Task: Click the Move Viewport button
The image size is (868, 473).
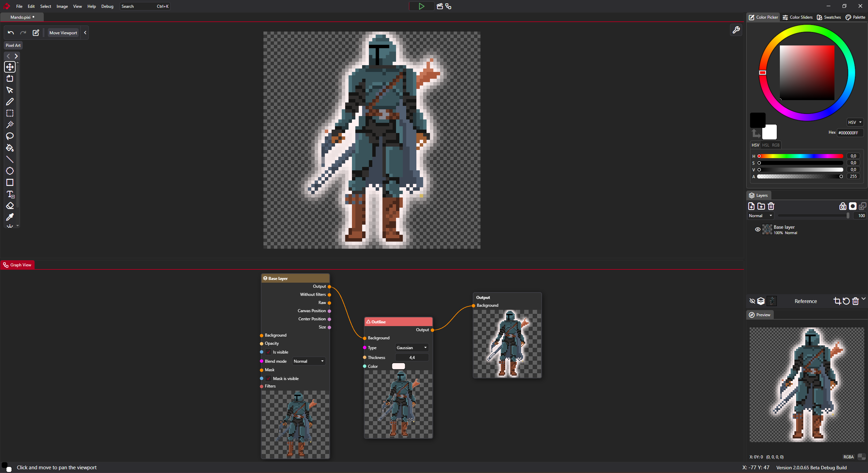Action: click(x=63, y=33)
